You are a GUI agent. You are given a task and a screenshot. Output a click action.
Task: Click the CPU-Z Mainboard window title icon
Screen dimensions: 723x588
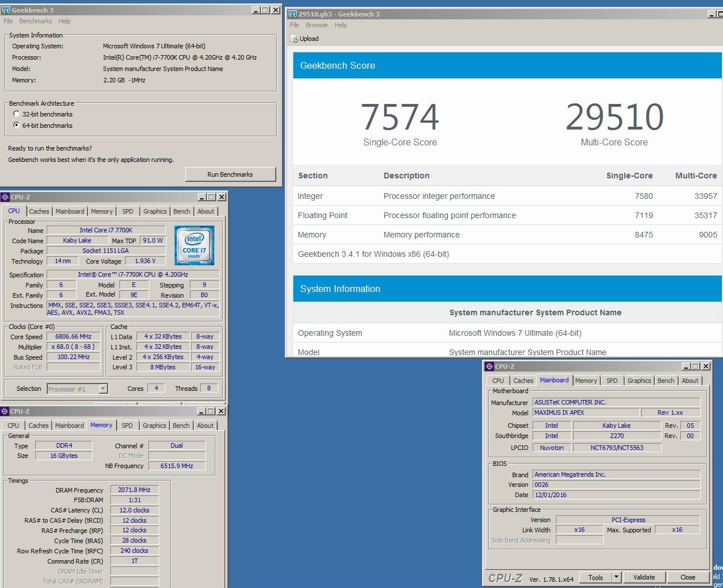[489, 366]
